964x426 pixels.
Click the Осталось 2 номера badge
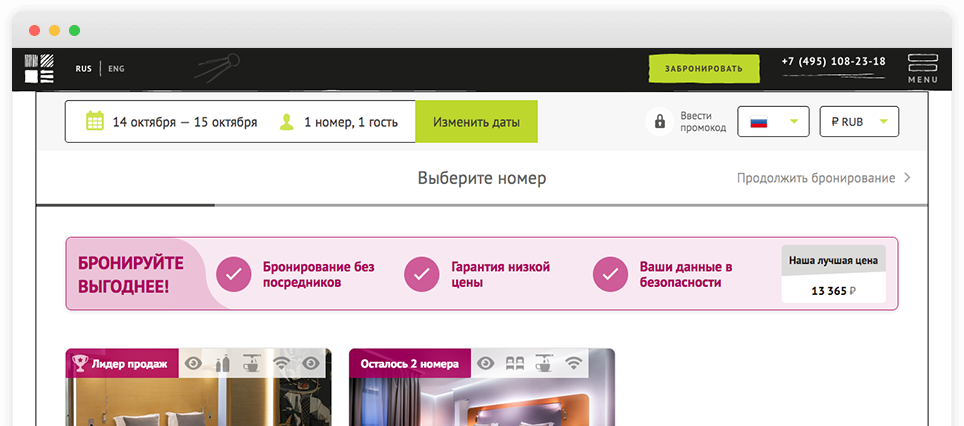coord(410,363)
